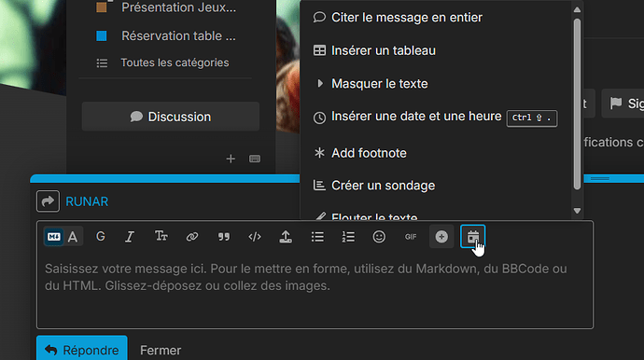The image size is (644, 360).
Task: Insert a hyperlink using the link icon
Action: pos(192,237)
